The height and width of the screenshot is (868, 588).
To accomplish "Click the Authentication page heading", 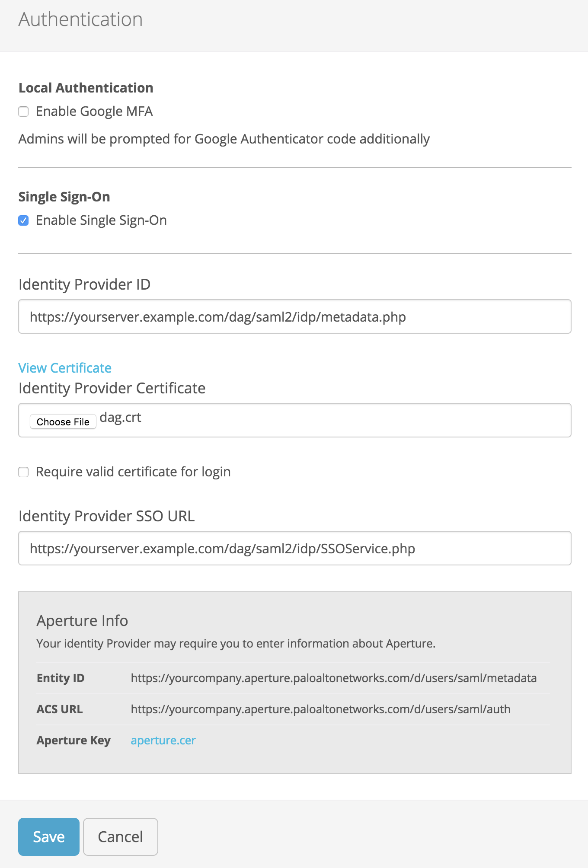I will pyautogui.click(x=80, y=19).
